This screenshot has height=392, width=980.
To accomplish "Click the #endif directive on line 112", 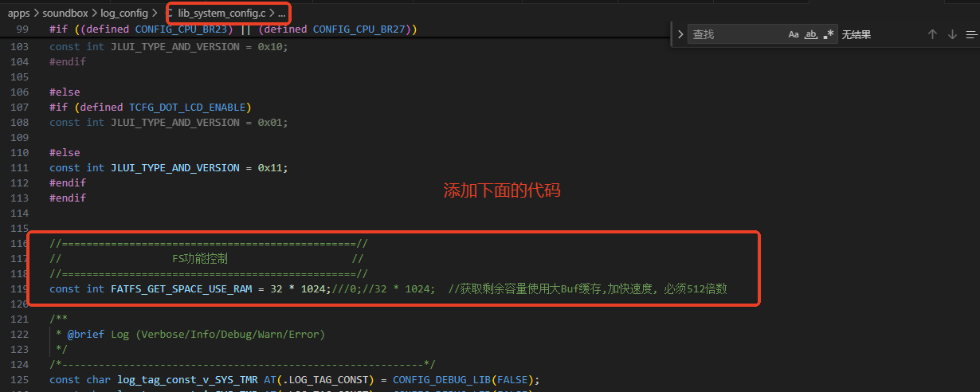I will 68,182.
